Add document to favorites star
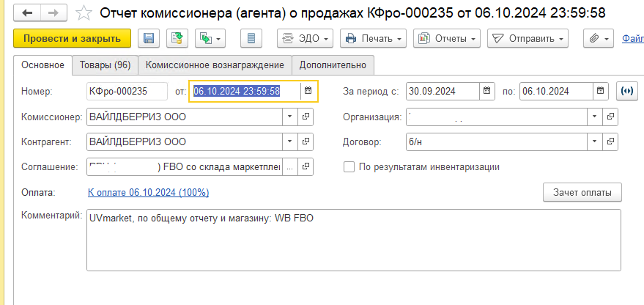Viewport: 644px width, 305px height. tap(84, 13)
